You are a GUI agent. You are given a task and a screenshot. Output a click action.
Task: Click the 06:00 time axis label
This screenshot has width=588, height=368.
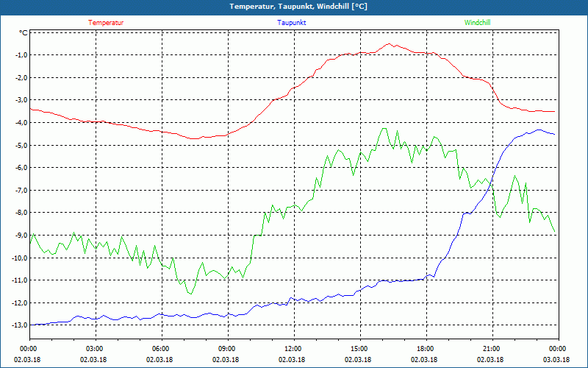pos(159,349)
